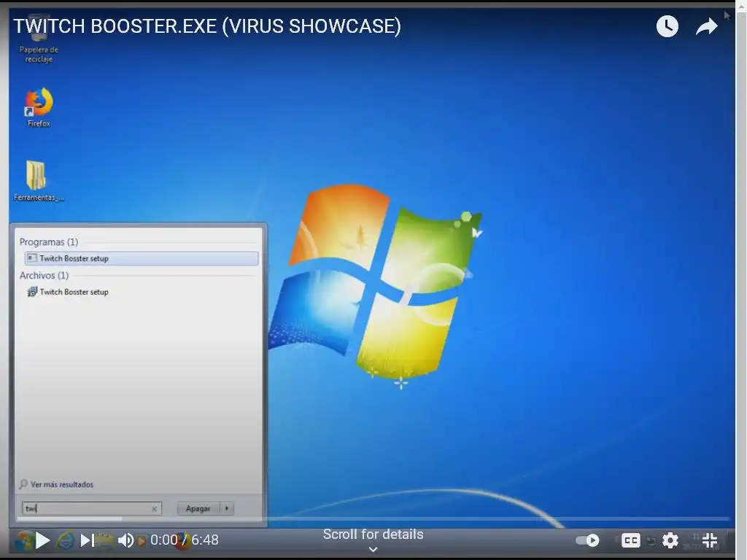Play the video

point(42,540)
